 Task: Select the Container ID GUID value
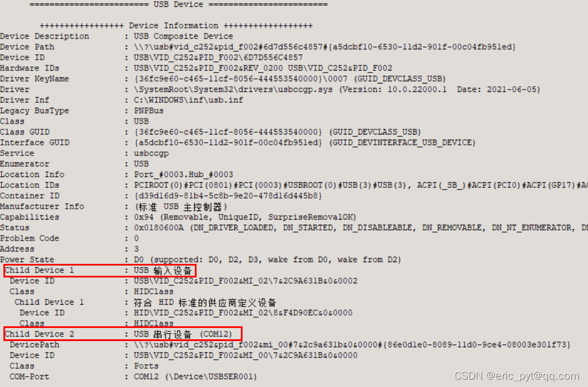tap(228, 196)
